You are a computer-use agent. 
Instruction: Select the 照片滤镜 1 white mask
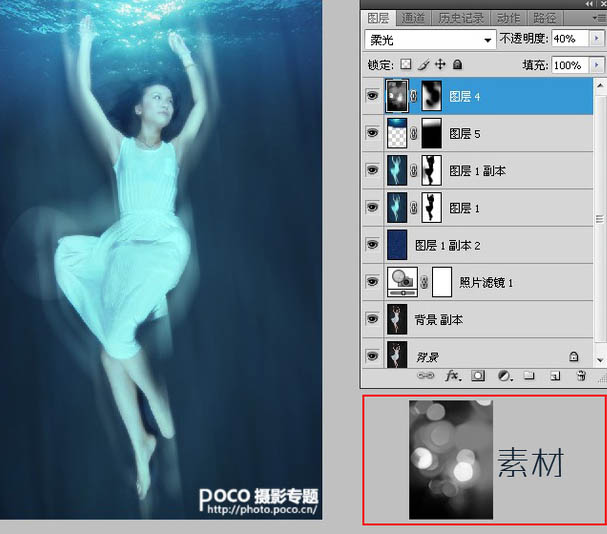442,282
